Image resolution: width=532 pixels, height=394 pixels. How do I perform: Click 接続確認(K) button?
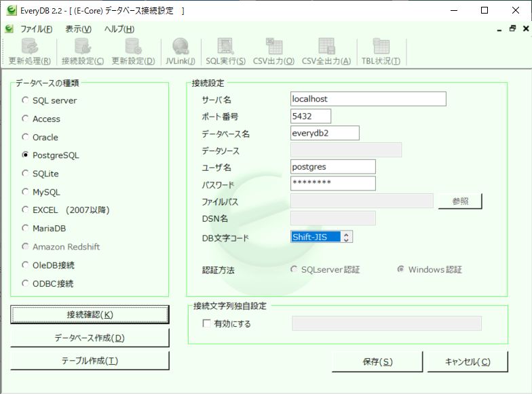click(90, 315)
